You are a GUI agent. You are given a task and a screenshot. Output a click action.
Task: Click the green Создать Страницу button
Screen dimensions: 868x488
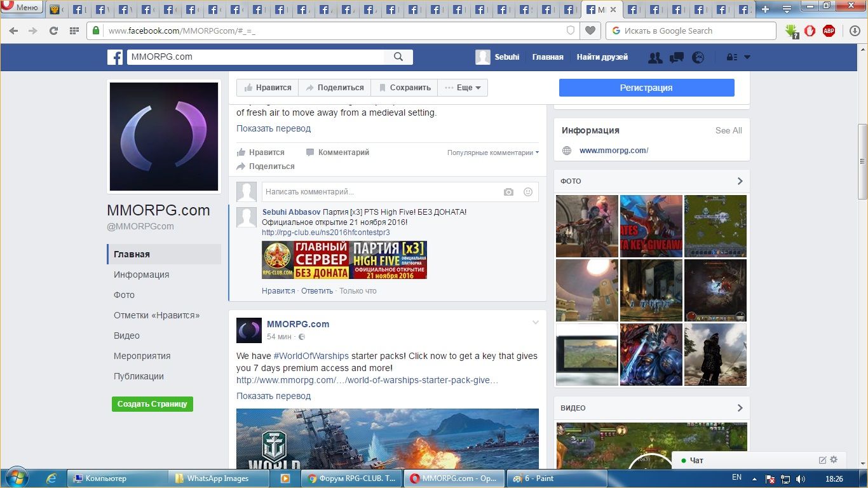pos(153,404)
